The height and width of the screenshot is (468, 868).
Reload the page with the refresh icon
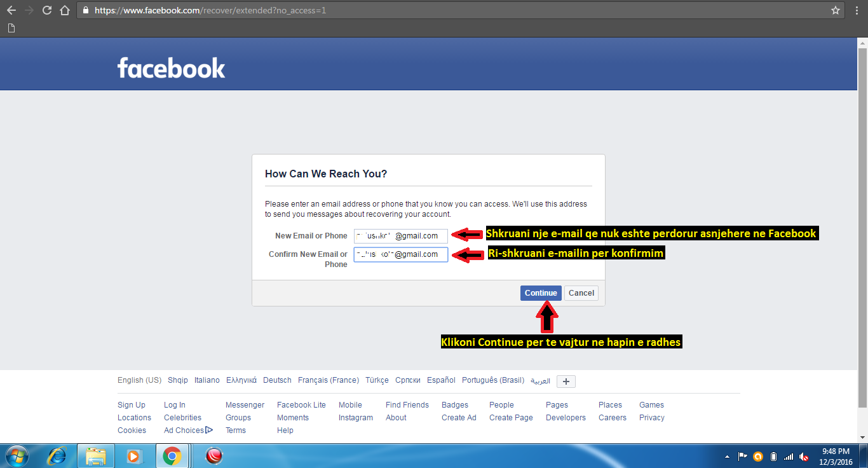46,10
